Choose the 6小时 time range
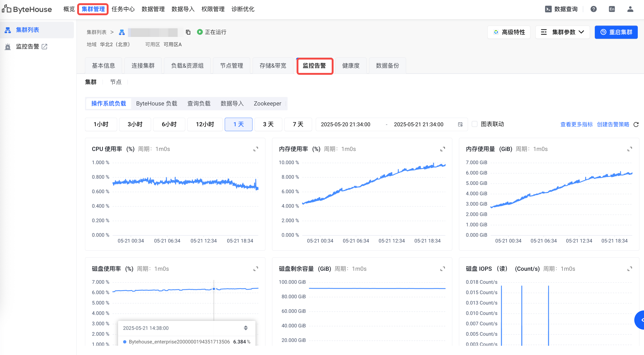Image resolution: width=644 pixels, height=355 pixels. point(169,124)
